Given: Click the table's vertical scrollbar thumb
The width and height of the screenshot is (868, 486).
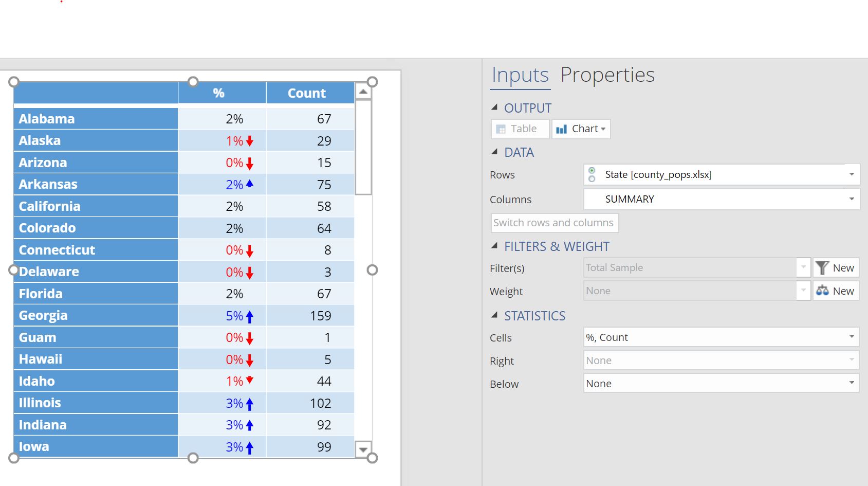Looking at the screenshot, I should click(x=363, y=147).
